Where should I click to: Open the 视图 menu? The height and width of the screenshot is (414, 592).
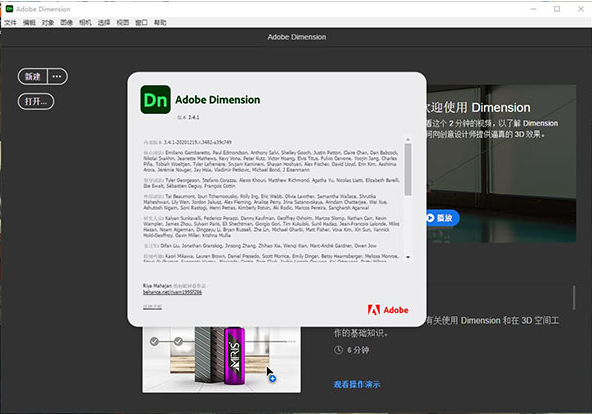pos(123,23)
